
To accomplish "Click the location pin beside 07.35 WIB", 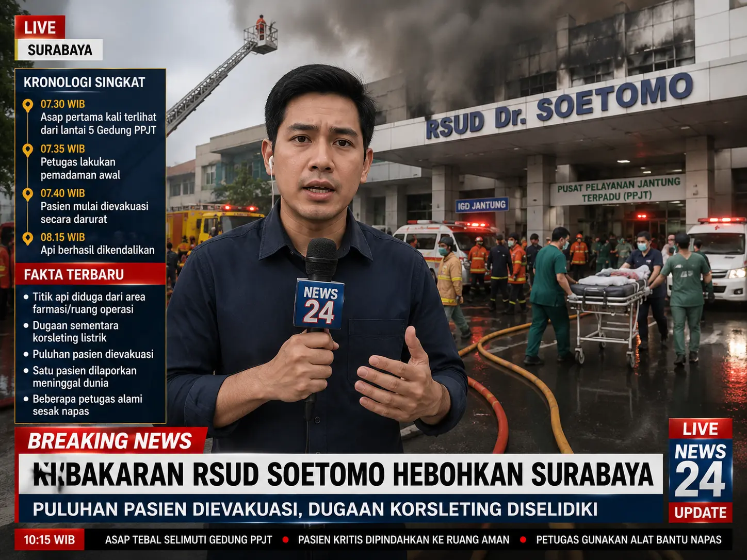I will pyautogui.click(x=28, y=150).
